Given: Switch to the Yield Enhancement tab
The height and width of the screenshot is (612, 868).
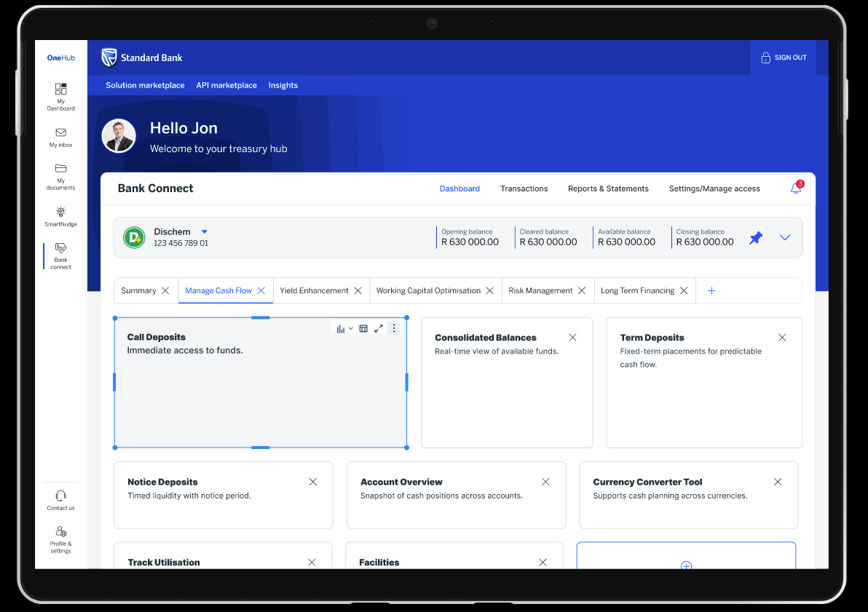Looking at the screenshot, I should pyautogui.click(x=314, y=290).
